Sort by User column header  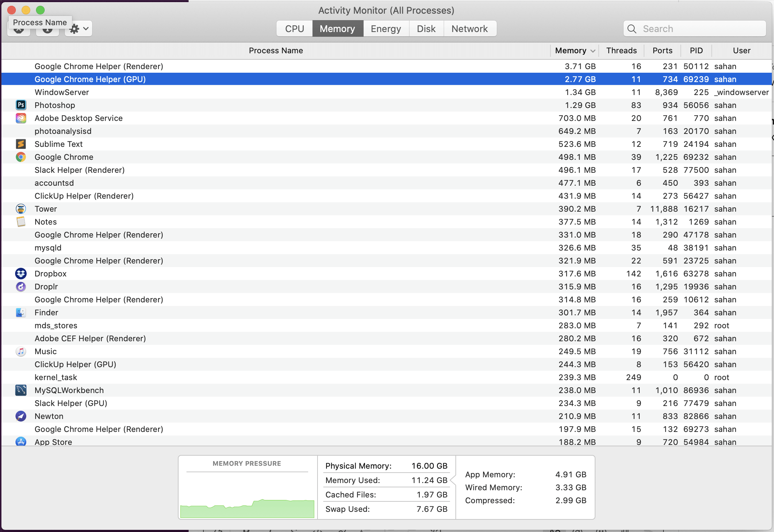tap(742, 50)
